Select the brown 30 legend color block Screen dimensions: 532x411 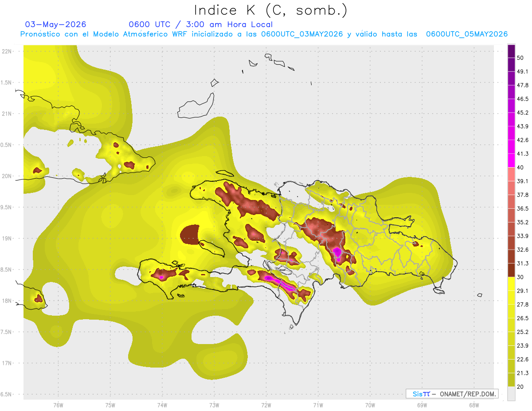pyautogui.click(x=511, y=270)
